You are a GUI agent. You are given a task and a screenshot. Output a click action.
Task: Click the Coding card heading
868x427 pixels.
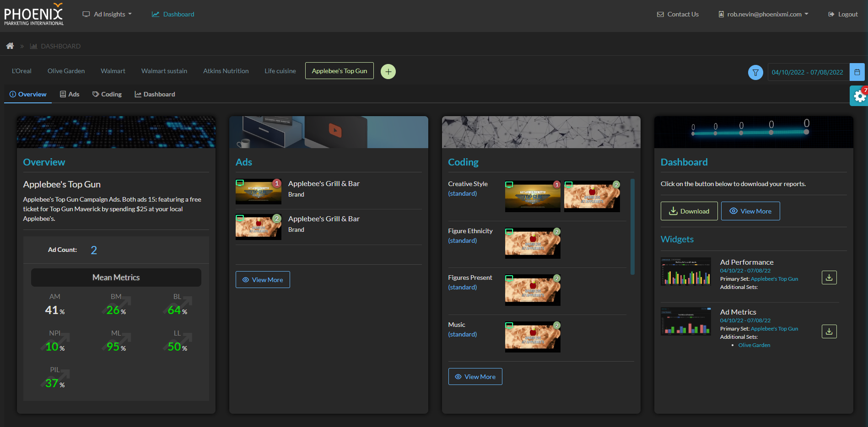tap(463, 162)
